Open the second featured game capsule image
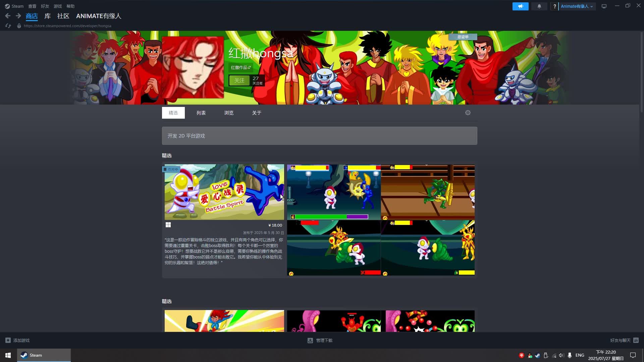The width and height of the screenshot is (644, 362). 224,321
